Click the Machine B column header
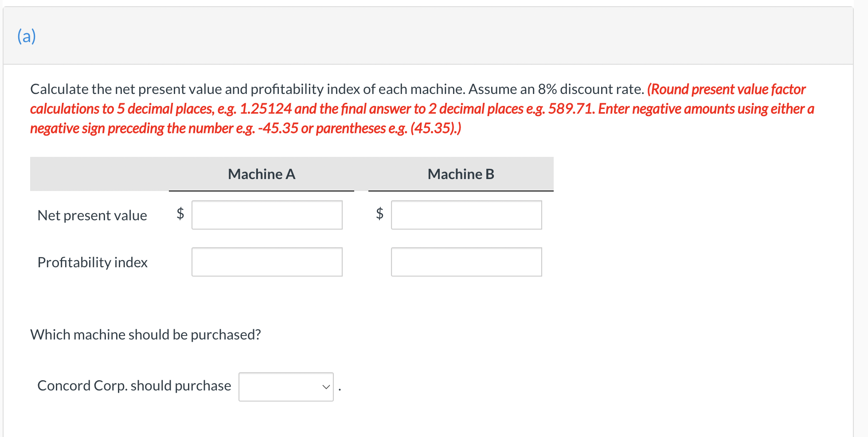Image resolution: width=868 pixels, height=437 pixels. pyautogui.click(x=460, y=174)
